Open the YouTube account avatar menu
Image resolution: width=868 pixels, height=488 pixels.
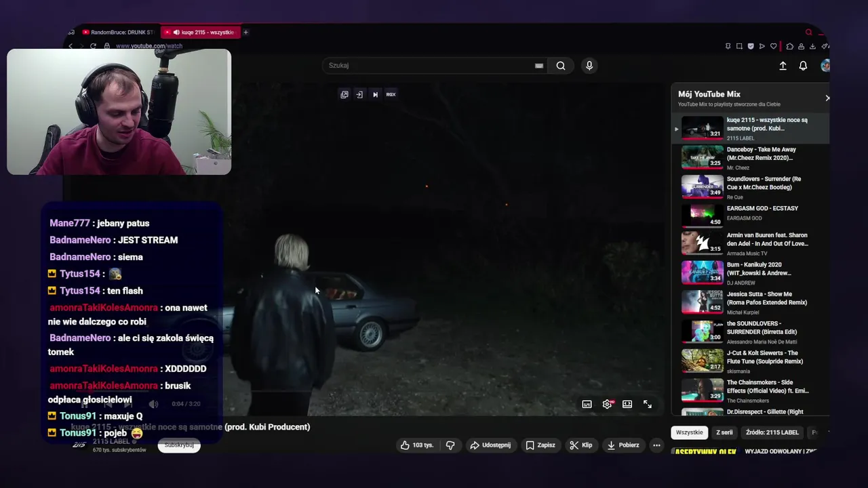coord(825,66)
